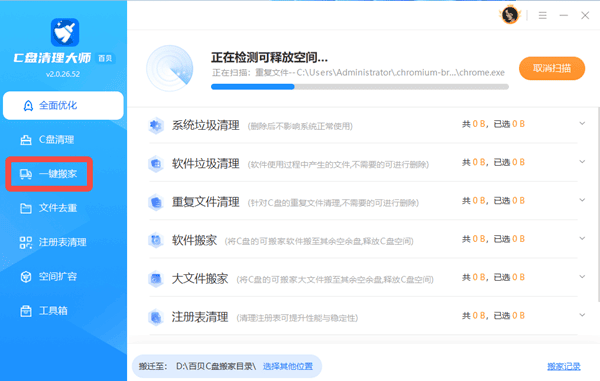
Task: Click the 正在检测可释放空间 heading
Action: [x=269, y=57]
